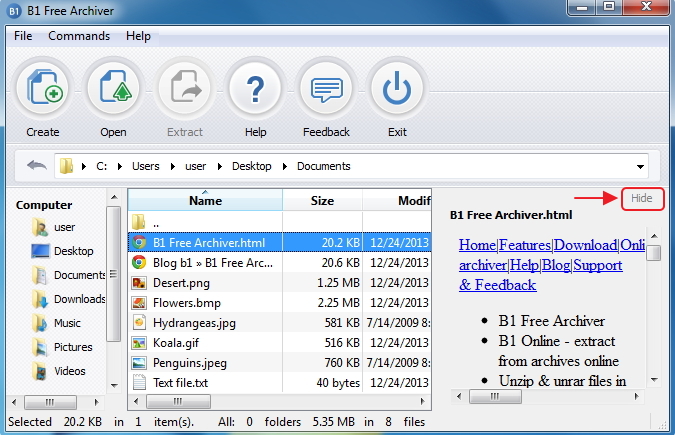
Task: Click the Hydrangeas.jpg file icon
Action: [x=139, y=322]
